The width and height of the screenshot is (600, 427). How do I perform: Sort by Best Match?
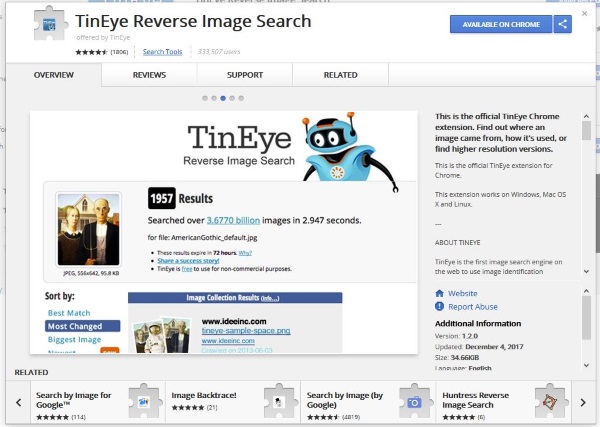tap(69, 313)
